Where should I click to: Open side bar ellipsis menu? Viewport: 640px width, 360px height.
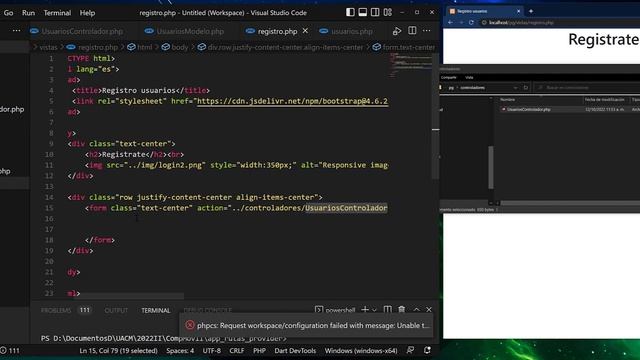coord(16,31)
